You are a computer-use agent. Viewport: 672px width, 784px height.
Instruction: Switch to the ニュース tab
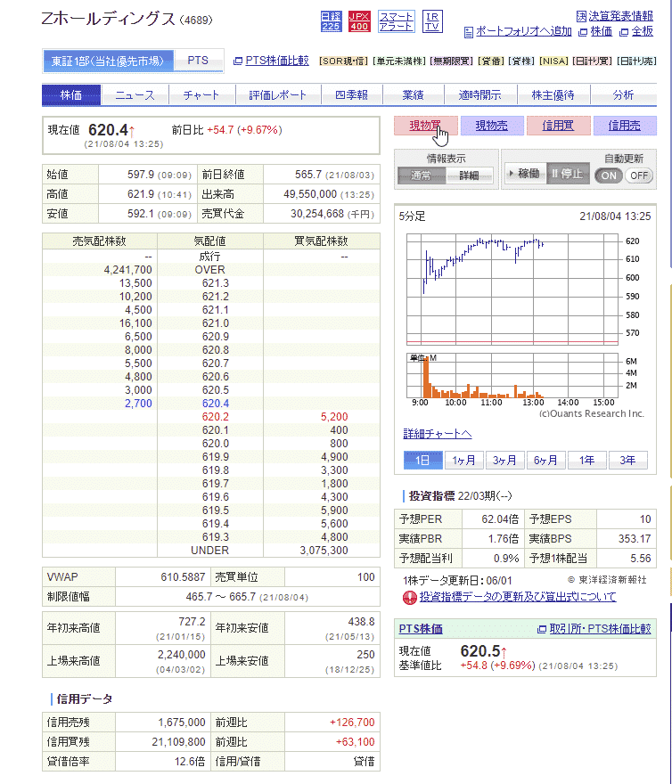135,95
